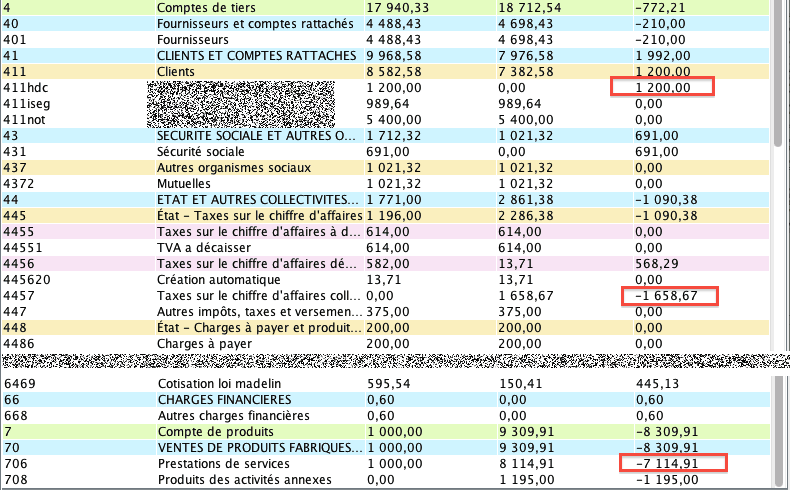Click debit value "9 968,58"
This screenshot has width=790, height=490.
(x=394, y=55)
